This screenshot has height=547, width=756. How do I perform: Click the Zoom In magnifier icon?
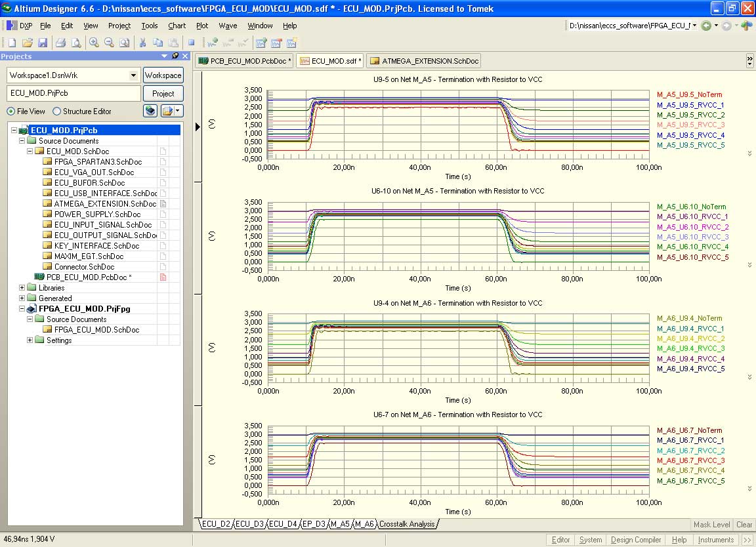coord(94,43)
